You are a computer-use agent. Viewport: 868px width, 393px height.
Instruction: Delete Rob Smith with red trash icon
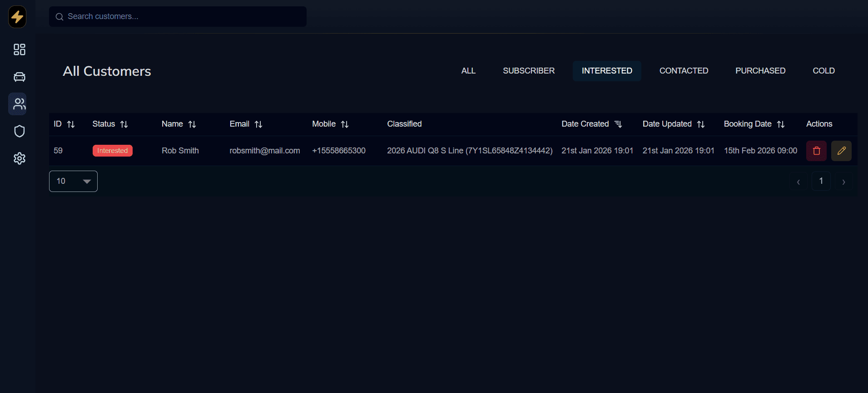(x=816, y=151)
